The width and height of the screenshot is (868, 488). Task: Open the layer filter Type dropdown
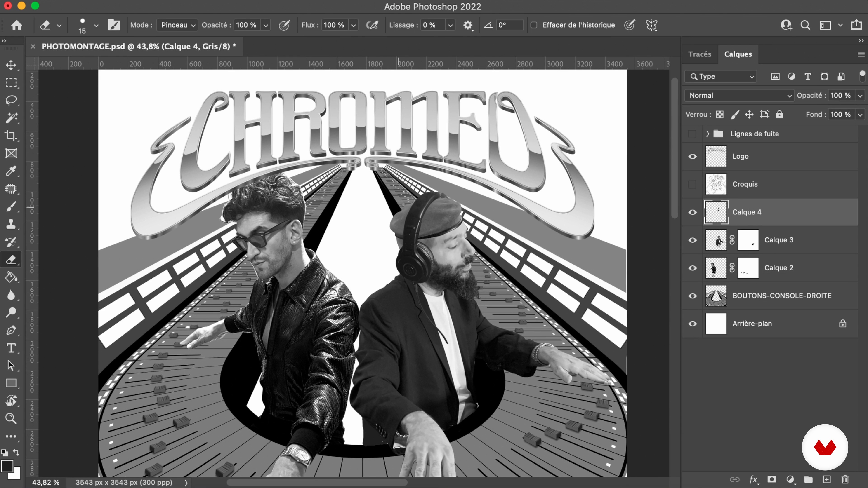(x=721, y=76)
